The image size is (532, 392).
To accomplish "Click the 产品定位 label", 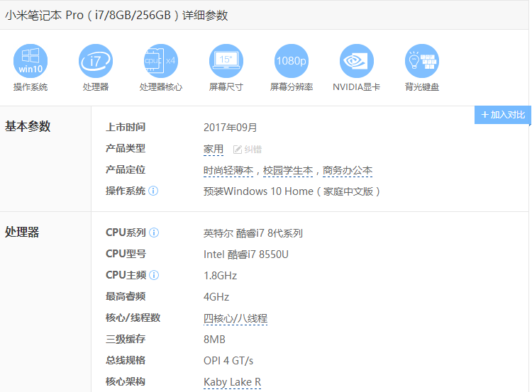I will pos(126,169).
